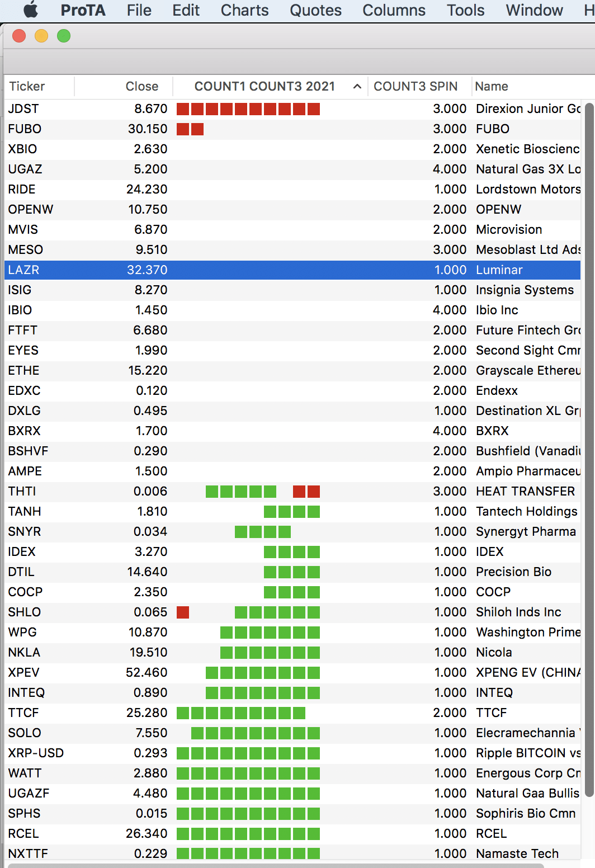Screen dimensions: 595x868
Task: Select the BSHVF ticker row
Action: tap(292, 451)
